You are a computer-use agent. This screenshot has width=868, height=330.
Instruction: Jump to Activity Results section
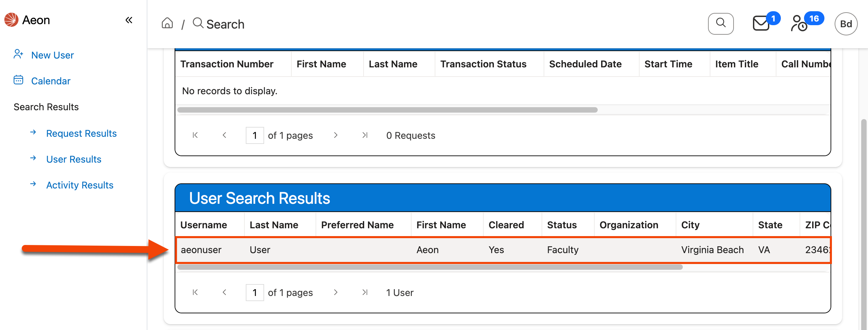coord(80,185)
